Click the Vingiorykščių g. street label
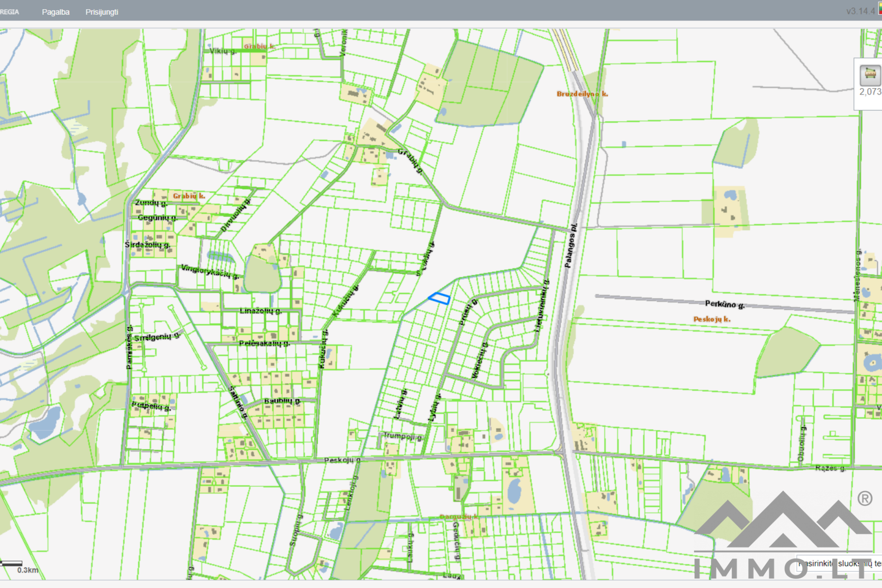882x588 pixels. click(210, 271)
